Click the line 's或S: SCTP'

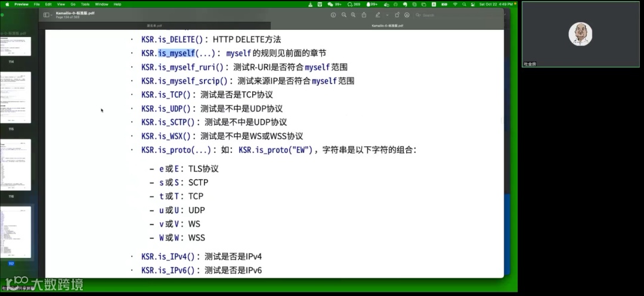pos(184,183)
